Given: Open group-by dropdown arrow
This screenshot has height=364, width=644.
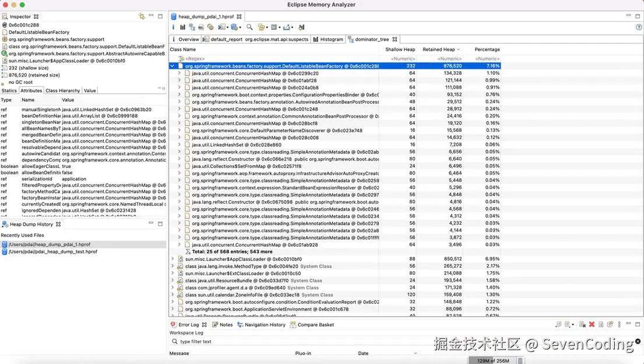Looking at the screenshot, I should [267, 27].
